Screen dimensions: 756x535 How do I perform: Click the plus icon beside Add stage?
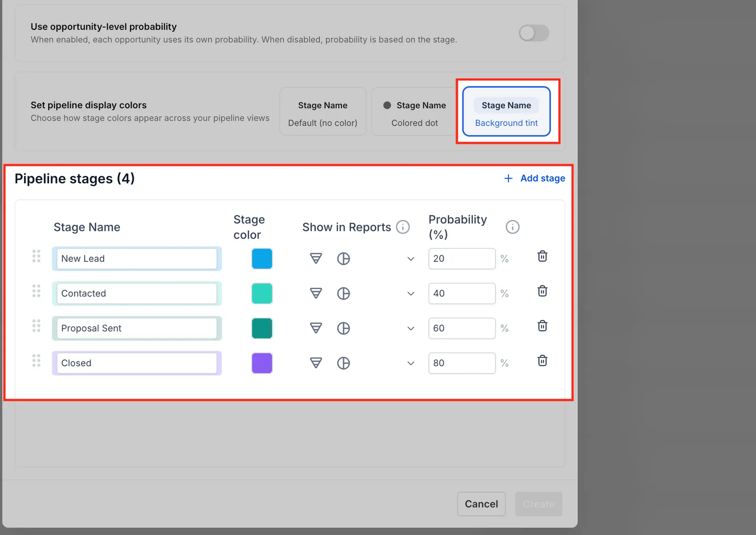click(508, 178)
